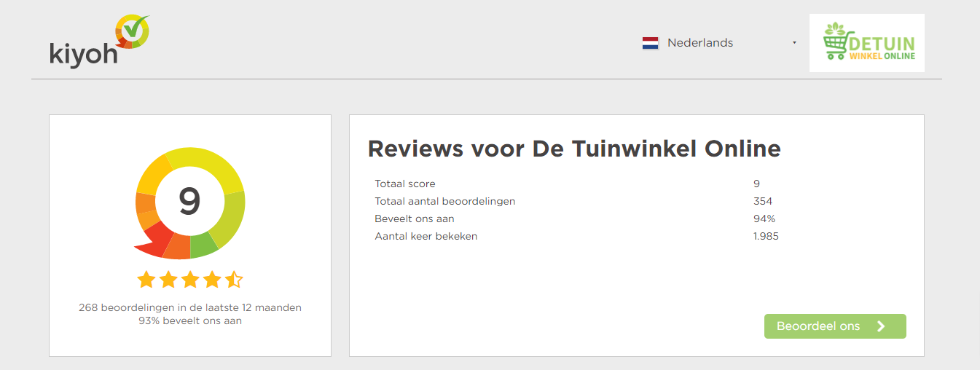Click the third gold rating star
The width and height of the screenshot is (980, 370).
point(190,279)
